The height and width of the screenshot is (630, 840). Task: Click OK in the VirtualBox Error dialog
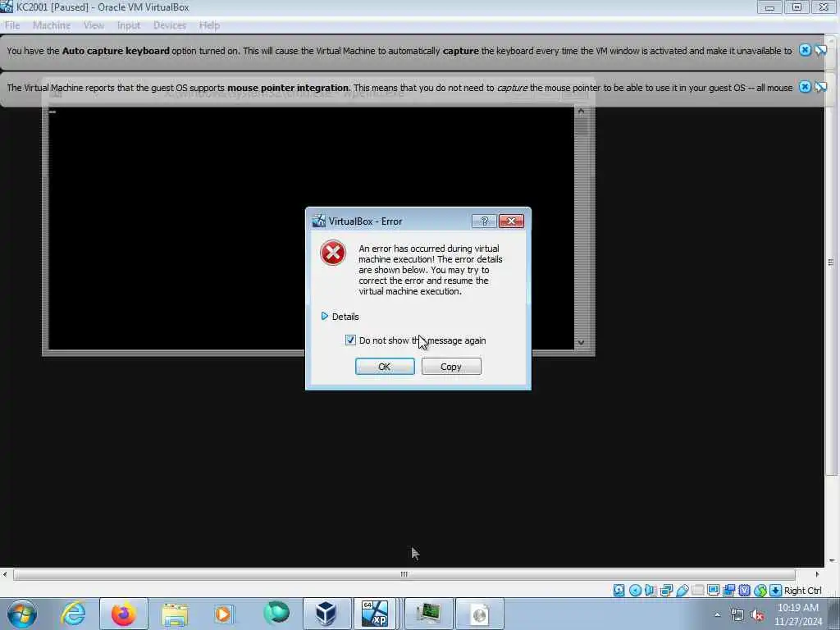[385, 367]
